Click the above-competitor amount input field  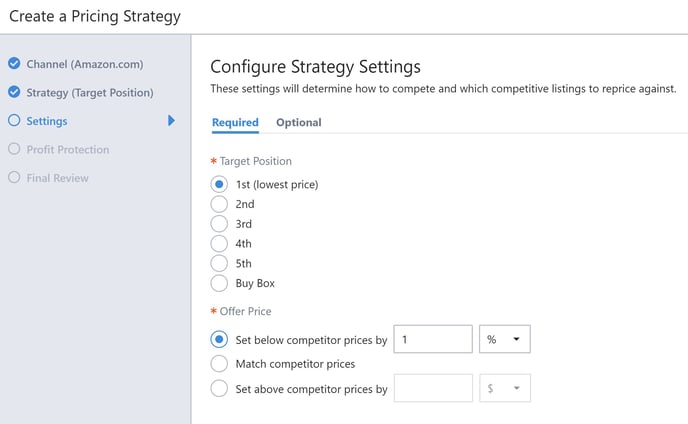(433, 389)
